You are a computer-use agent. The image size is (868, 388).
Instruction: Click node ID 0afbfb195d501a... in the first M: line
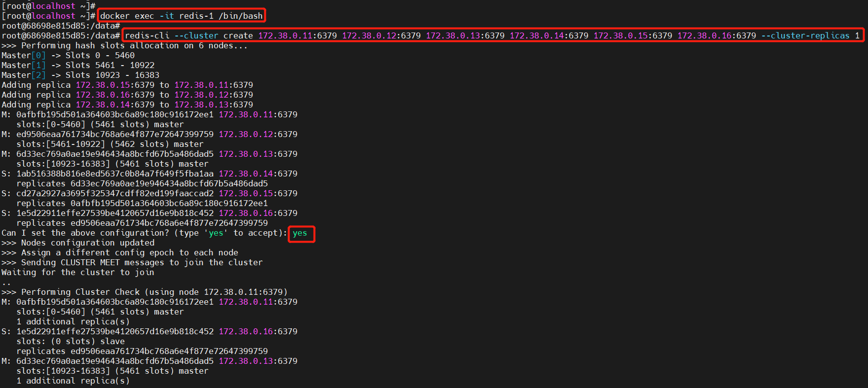pyautogui.click(x=115, y=114)
